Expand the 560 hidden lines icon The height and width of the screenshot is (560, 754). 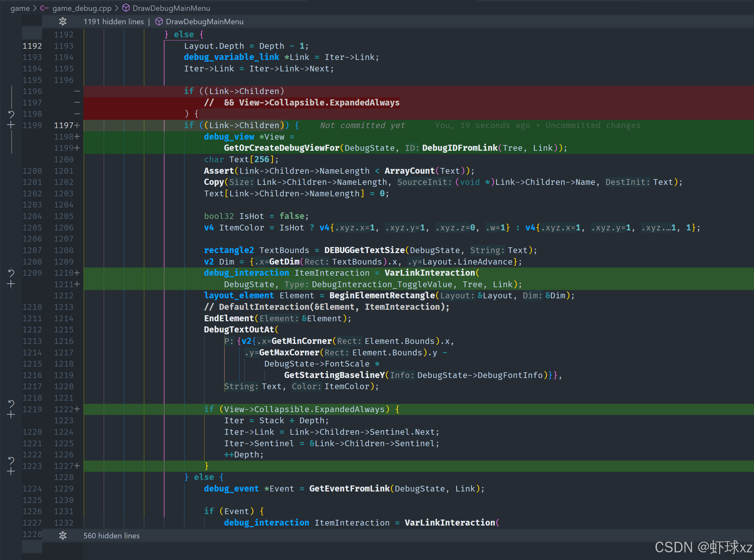pyautogui.click(x=63, y=535)
